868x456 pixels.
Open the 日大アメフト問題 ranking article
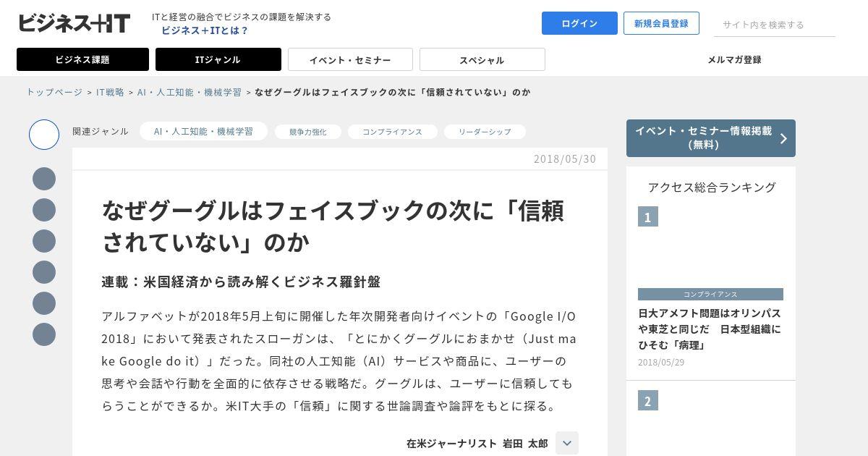pyautogui.click(x=710, y=329)
